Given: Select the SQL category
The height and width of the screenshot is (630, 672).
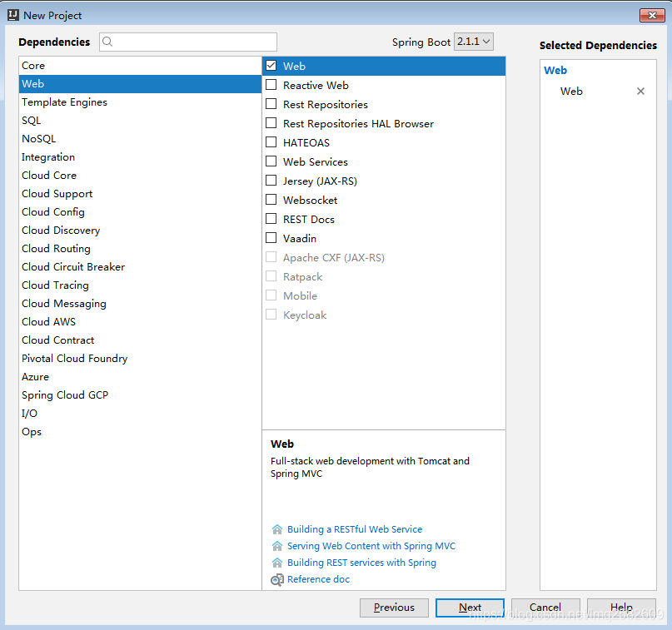Looking at the screenshot, I should pyautogui.click(x=140, y=121).
